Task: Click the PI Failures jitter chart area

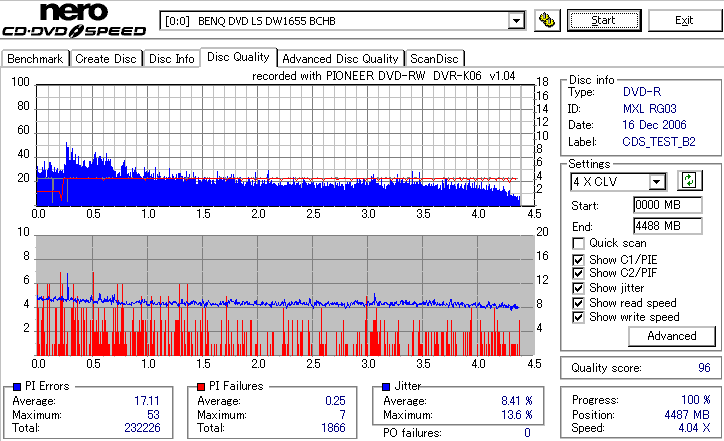Action: tap(285, 296)
